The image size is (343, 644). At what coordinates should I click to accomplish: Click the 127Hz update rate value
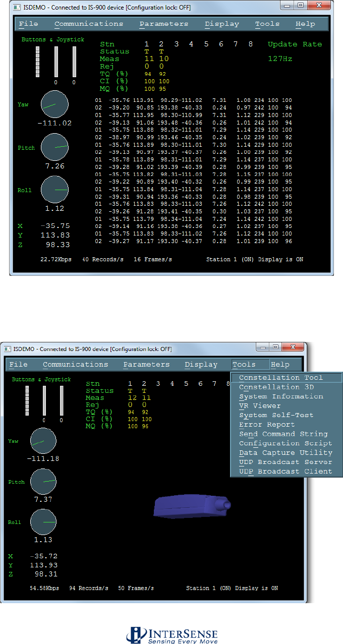tap(281, 59)
